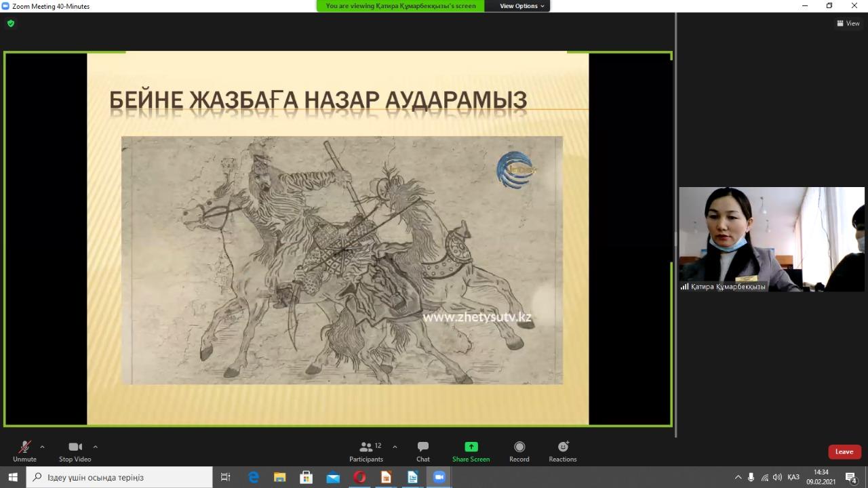Screen dimensions: 868x488
Task: Click the Unmute microphone icon
Action: [x=24, y=447]
